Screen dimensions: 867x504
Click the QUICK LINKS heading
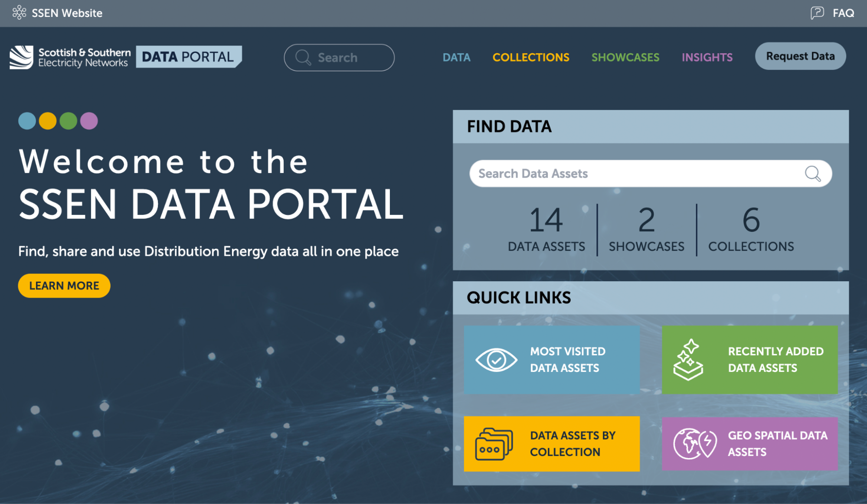tap(519, 298)
